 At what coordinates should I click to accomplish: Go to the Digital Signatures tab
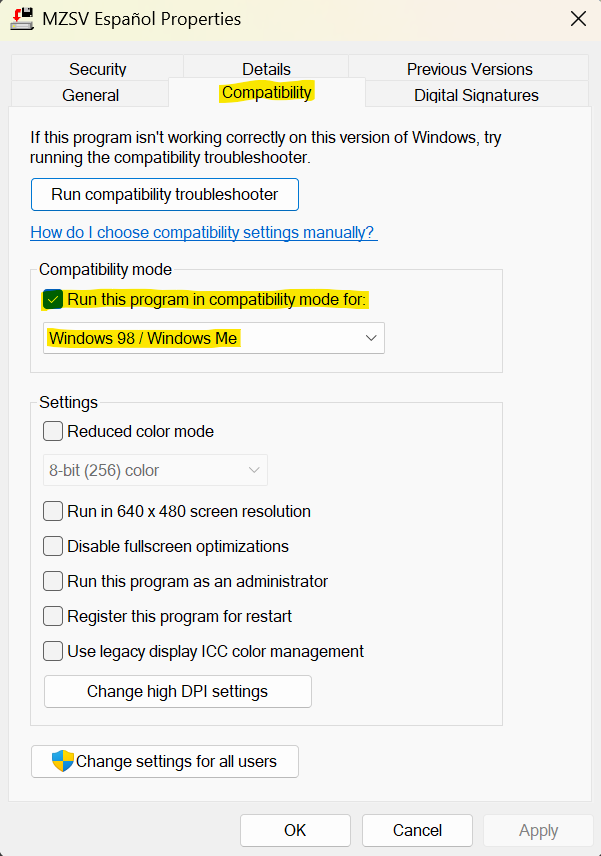(x=477, y=95)
